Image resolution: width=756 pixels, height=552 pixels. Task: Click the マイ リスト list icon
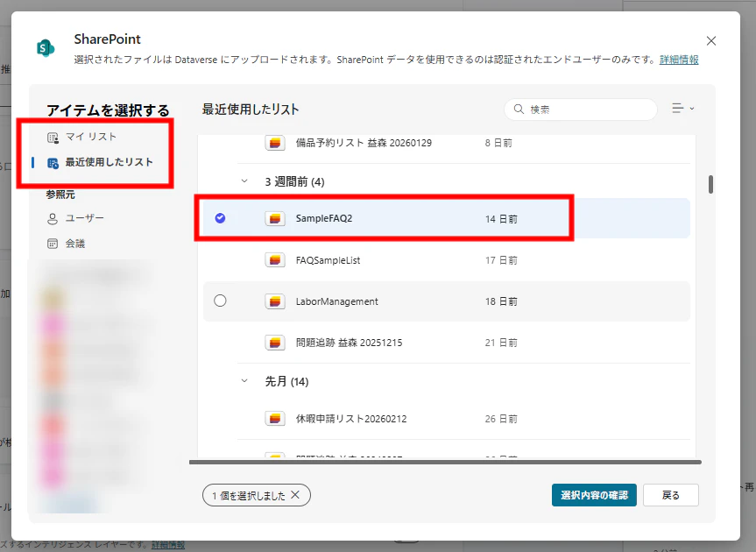click(x=53, y=138)
